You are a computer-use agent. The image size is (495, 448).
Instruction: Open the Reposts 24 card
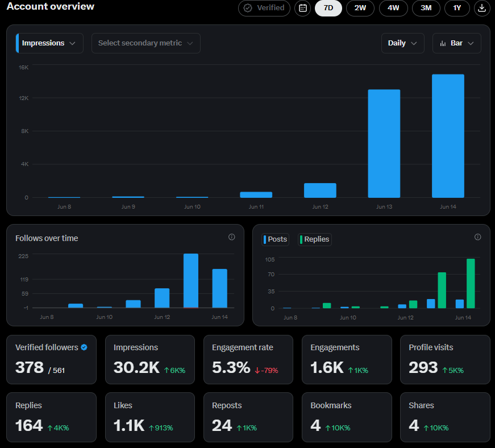(x=248, y=417)
